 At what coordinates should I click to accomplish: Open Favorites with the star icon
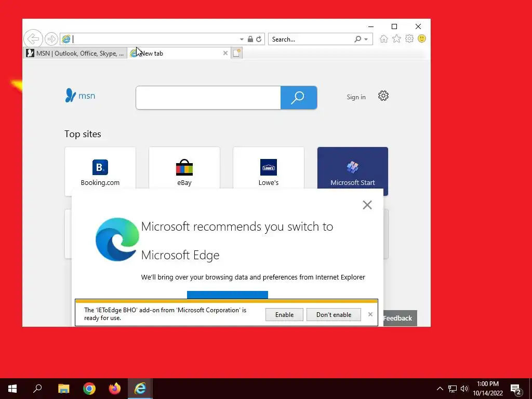point(396,38)
